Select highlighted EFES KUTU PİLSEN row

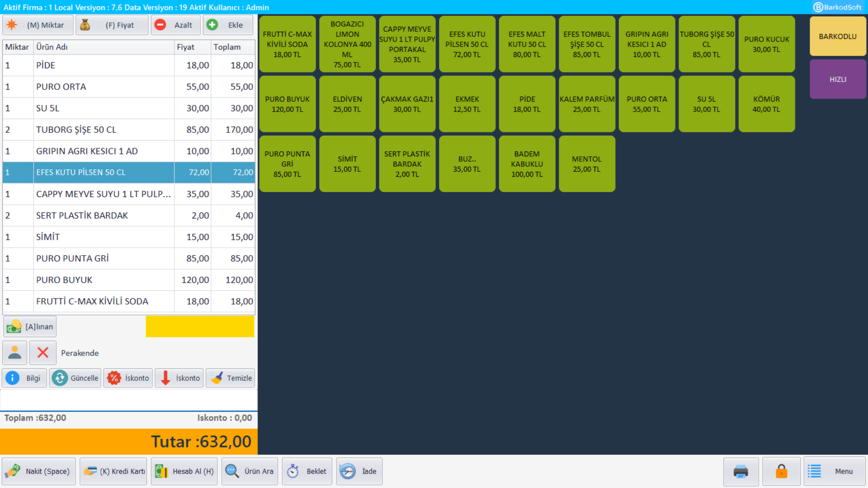point(129,173)
